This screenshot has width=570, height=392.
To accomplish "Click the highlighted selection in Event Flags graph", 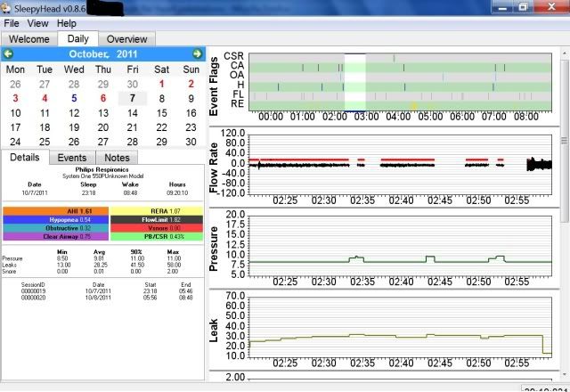I will (355, 80).
